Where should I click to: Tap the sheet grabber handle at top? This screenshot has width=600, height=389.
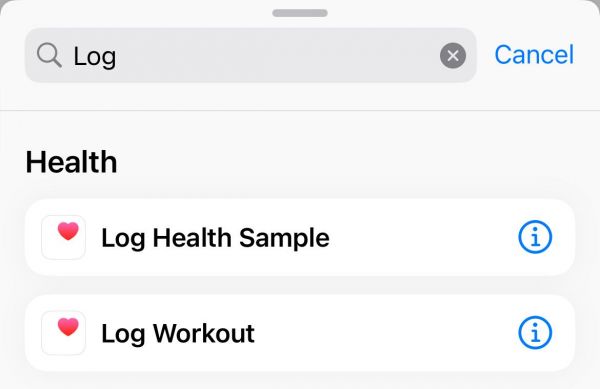(x=300, y=13)
